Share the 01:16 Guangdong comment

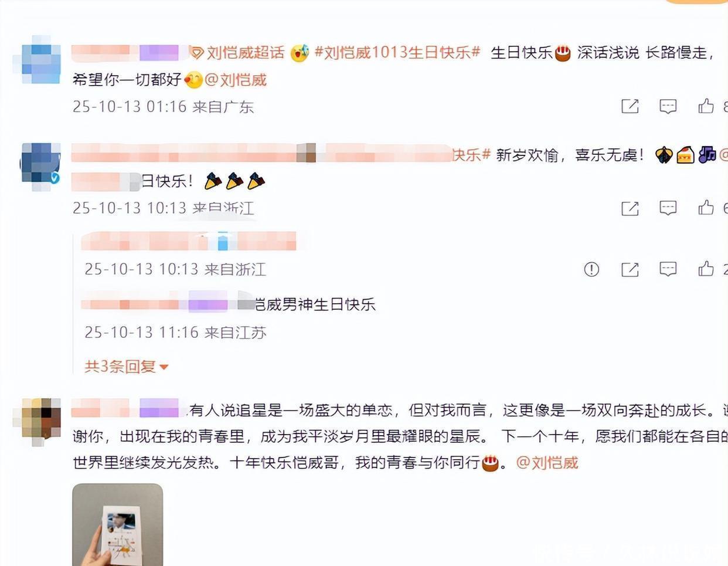(630, 106)
